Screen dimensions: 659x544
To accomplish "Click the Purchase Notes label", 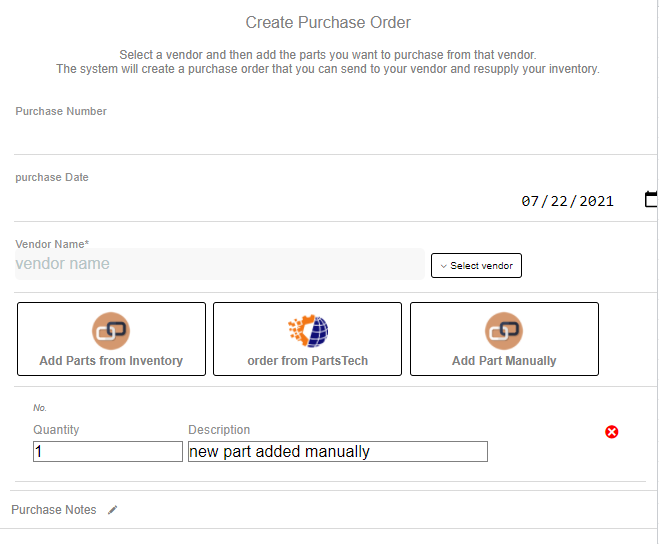I will pos(54,510).
